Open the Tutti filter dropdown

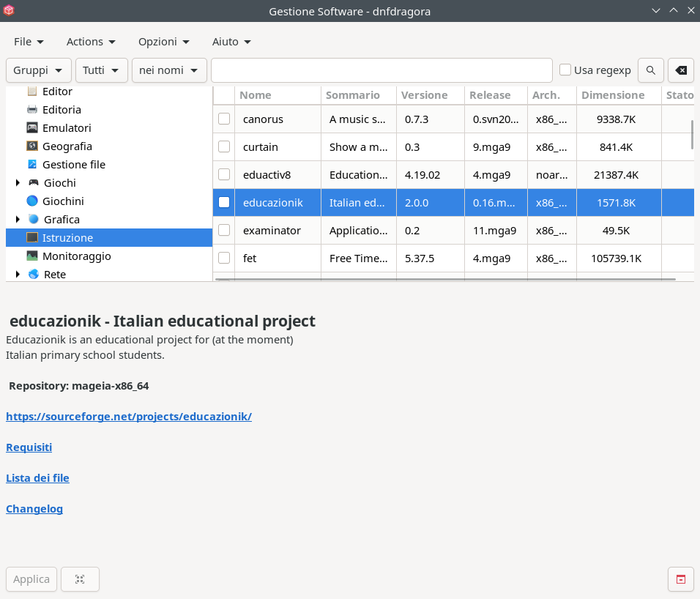point(102,70)
